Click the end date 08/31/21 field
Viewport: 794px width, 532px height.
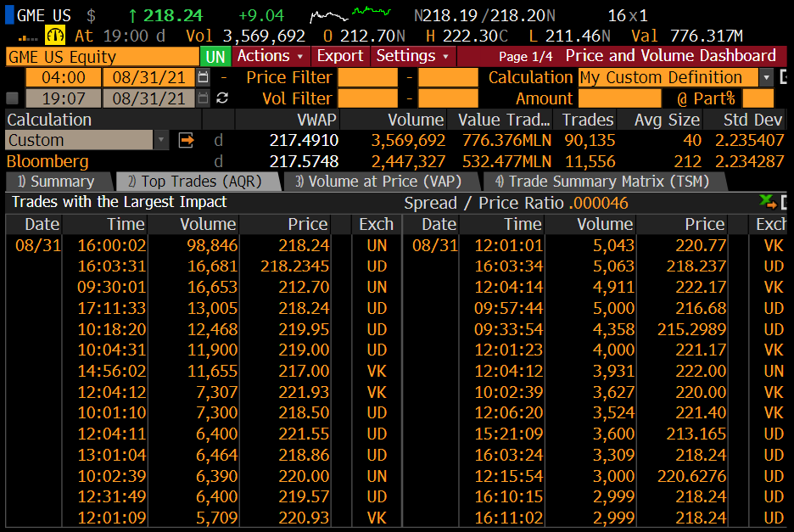(x=149, y=98)
